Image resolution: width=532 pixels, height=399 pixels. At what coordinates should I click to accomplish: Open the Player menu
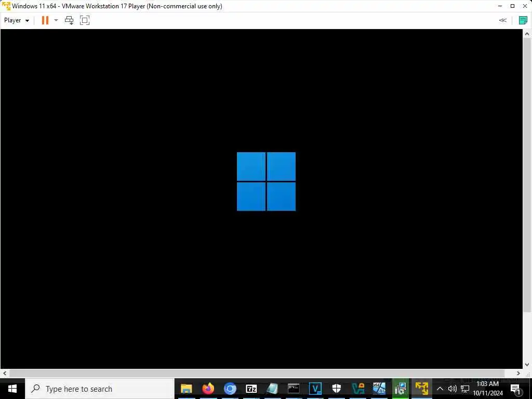click(x=16, y=20)
